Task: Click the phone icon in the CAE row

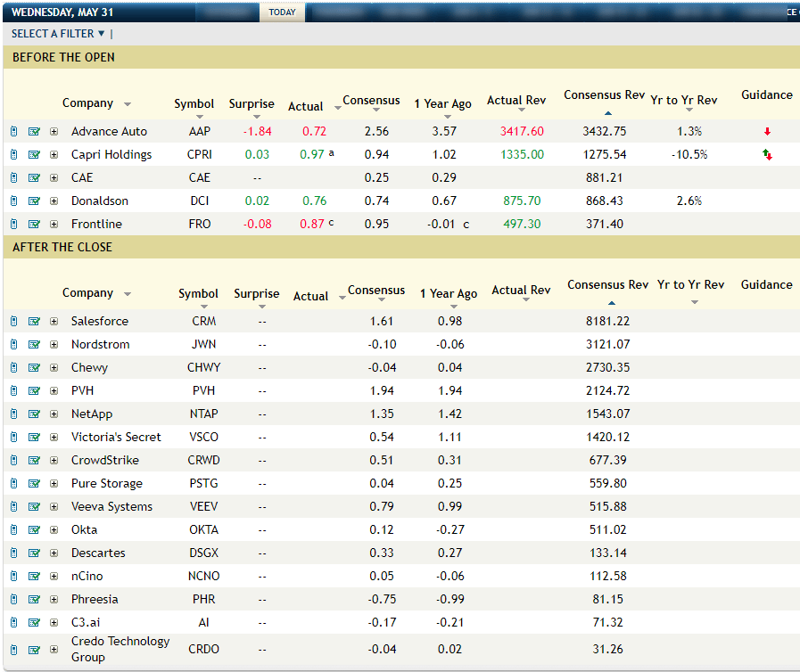Action: 13,178
